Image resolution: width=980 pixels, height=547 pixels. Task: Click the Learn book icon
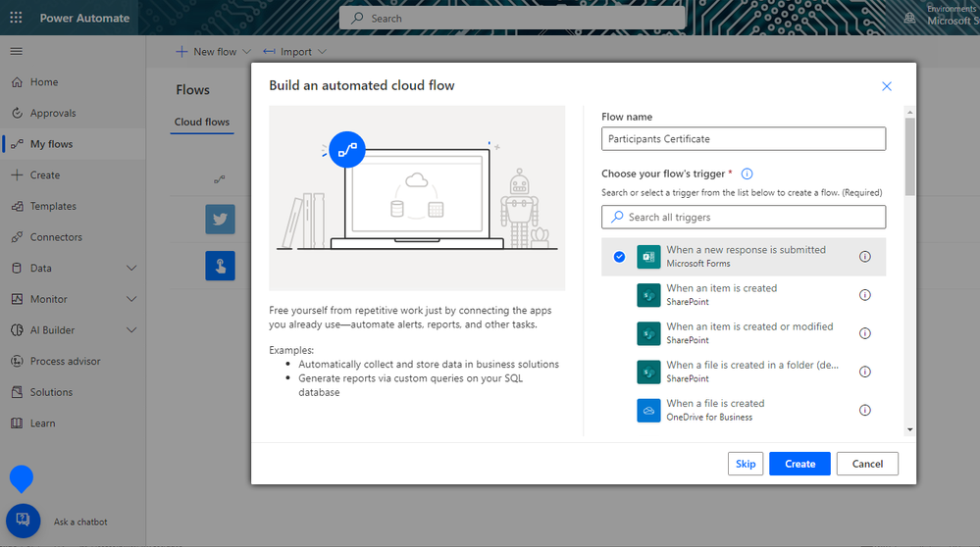pyautogui.click(x=17, y=423)
